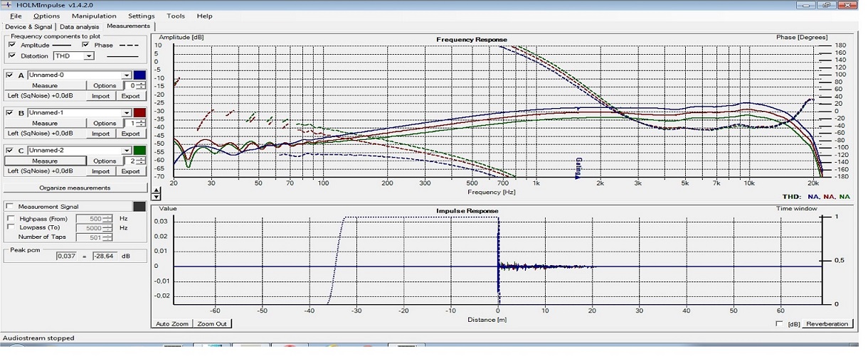Click the spinner arrows beside measurement A offset
This screenshot has height=356, width=868.
(x=142, y=86)
